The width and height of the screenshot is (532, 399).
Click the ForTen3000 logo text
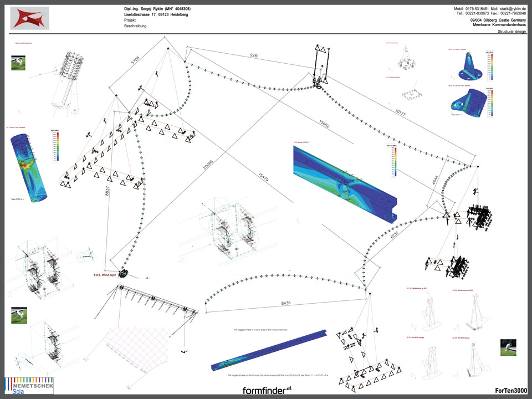click(x=510, y=390)
